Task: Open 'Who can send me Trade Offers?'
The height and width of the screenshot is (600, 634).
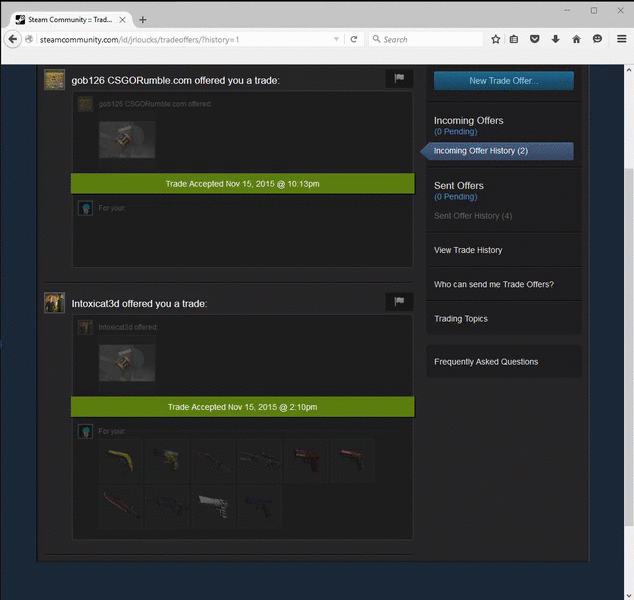Action: 494,284
